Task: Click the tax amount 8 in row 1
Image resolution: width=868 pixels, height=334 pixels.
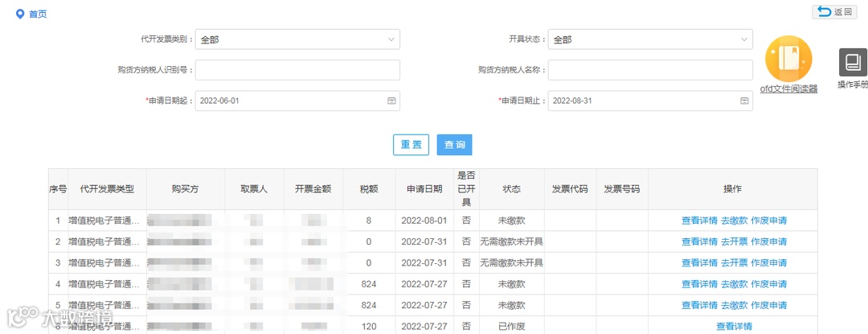Action: [369, 221]
